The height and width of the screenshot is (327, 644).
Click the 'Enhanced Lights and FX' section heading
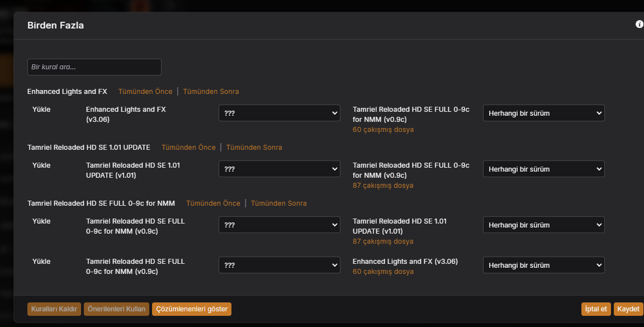67,91
